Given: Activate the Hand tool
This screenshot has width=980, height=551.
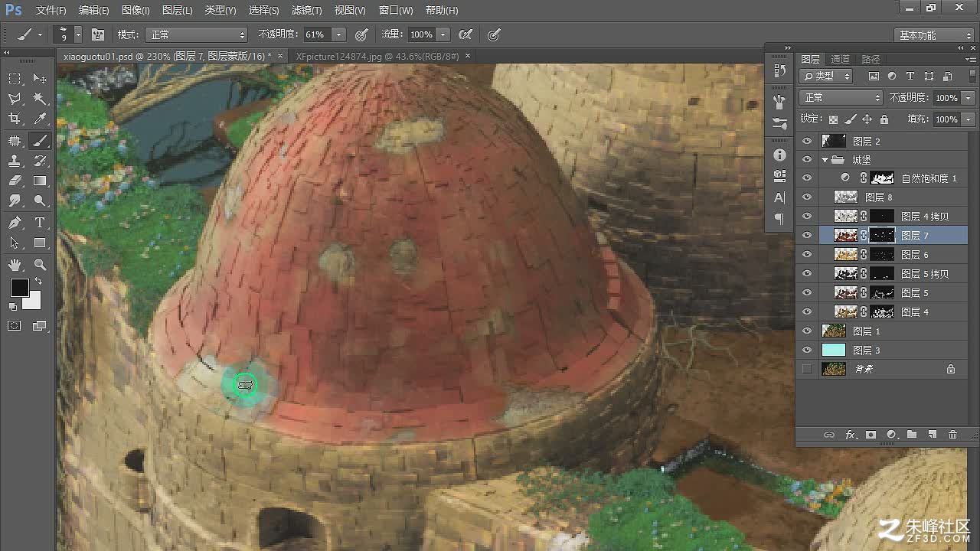Looking at the screenshot, I should click(x=15, y=265).
